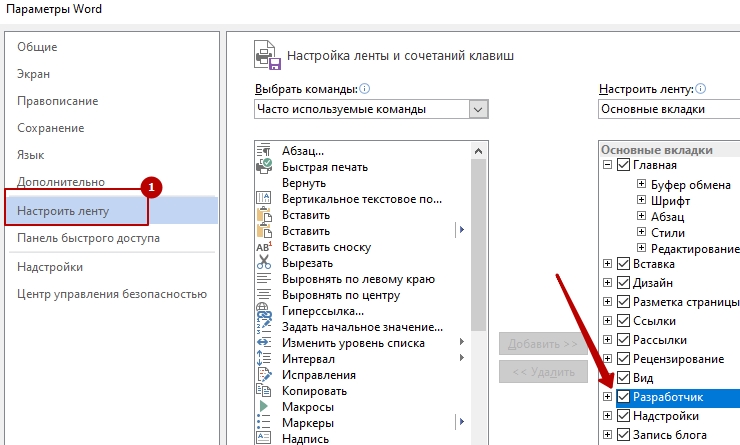740x445 pixels.
Task: Collapse the Главная tab tree node
Action: tap(608, 165)
